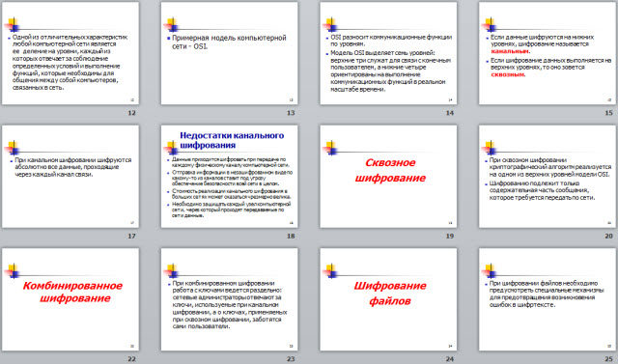618x364 pixels.
Task: Select slide 18 titled Недостатки канального шифрования
Action: pos(230,177)
